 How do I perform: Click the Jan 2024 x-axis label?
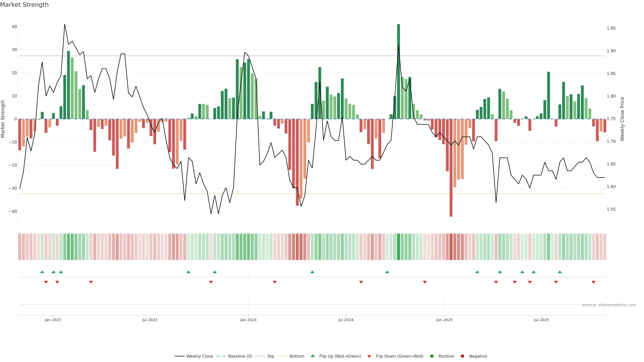[248, 320]
